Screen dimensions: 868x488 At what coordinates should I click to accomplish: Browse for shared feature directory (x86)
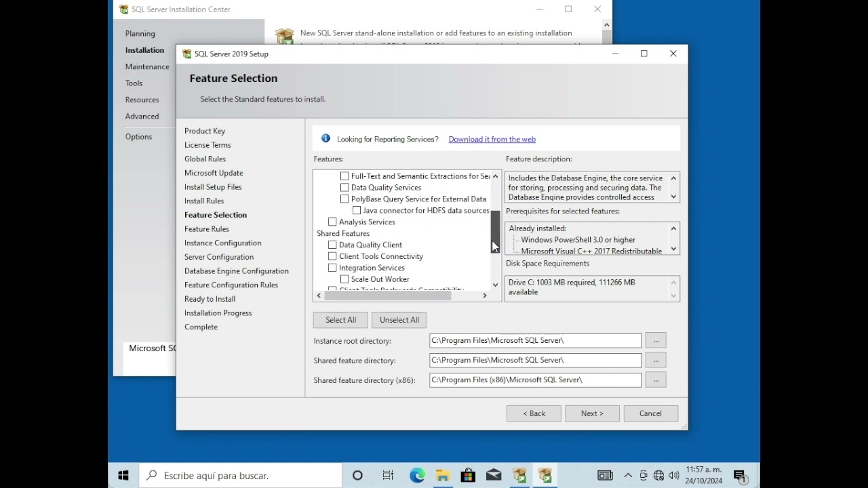tap(656, 380)
